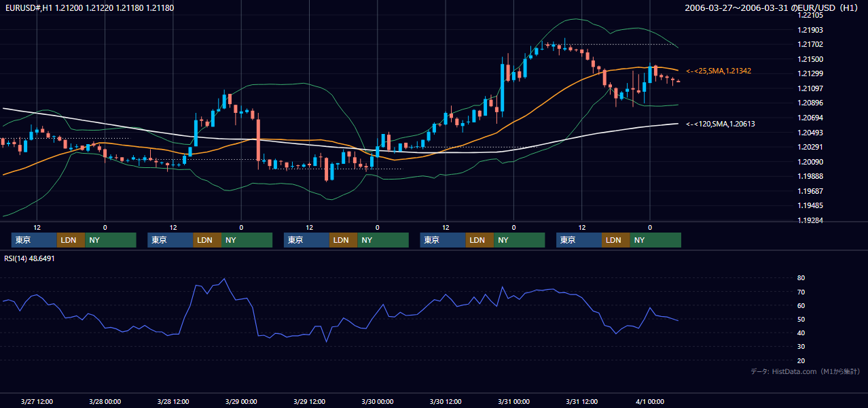Screen dimensions: 868x408
Task: Select the 3/28 00:00 time axis label
Action: coord(105,401)
